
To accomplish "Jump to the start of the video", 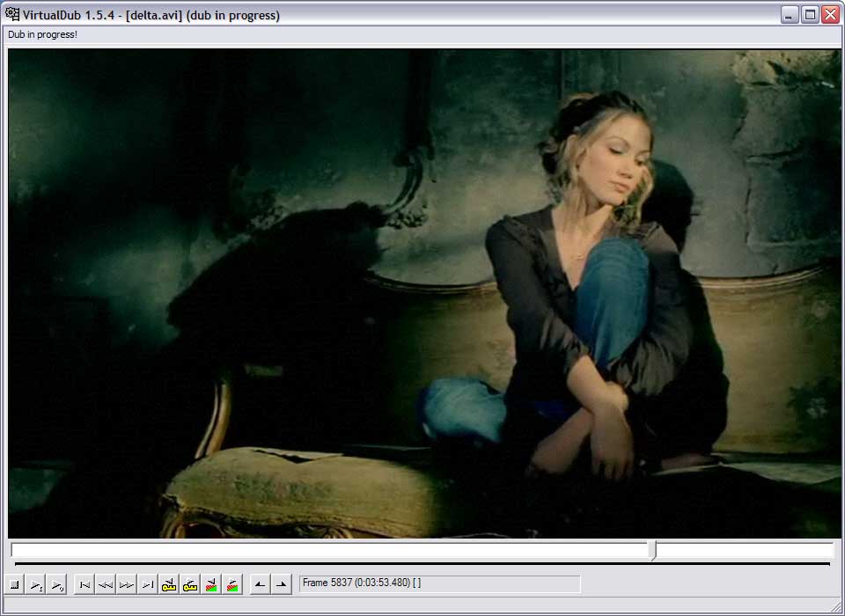I will click(84, 584).
